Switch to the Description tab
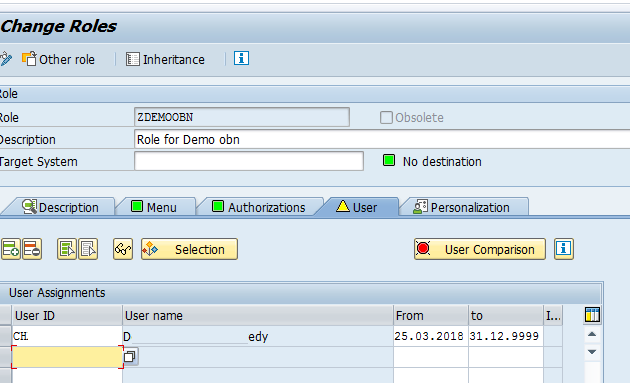Screen dimensions: 630x383 (x=60, y=207)
